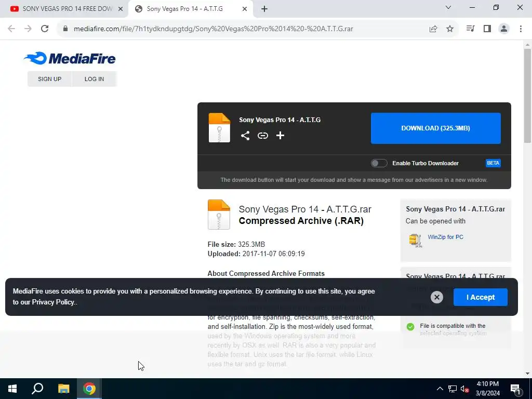Click the orange archive icon in the dark panel
532x399 pixels.
pos(219,128)
